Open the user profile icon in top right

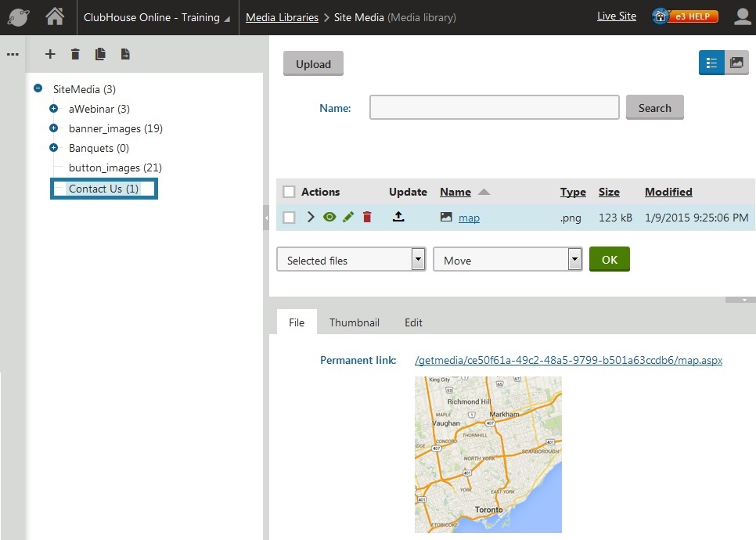(x=742, y=16)
